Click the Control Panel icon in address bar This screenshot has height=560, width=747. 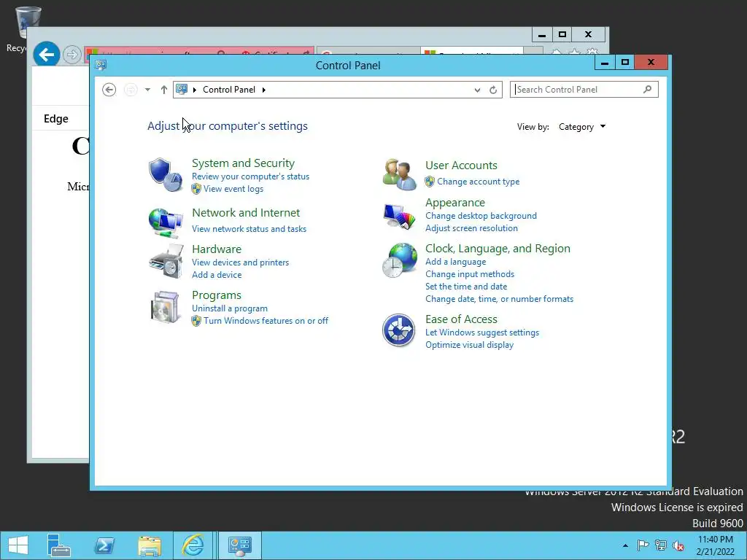[x=182, y=89]
